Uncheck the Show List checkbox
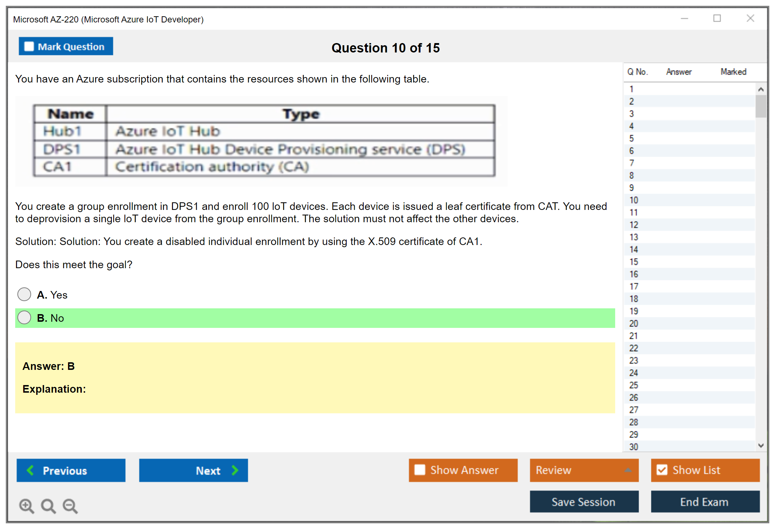This screenshot has width=778, height=532. pos(662,470)
